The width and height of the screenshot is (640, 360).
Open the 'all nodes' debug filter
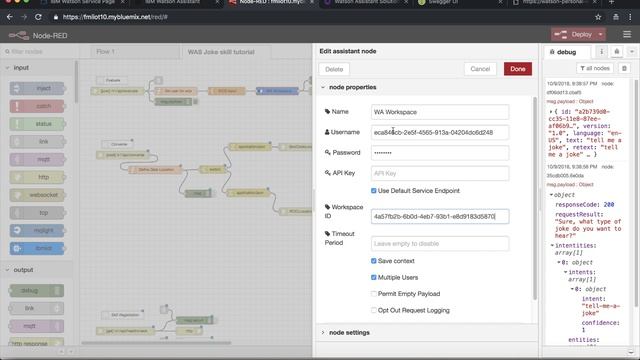click(x=595, y=68)
